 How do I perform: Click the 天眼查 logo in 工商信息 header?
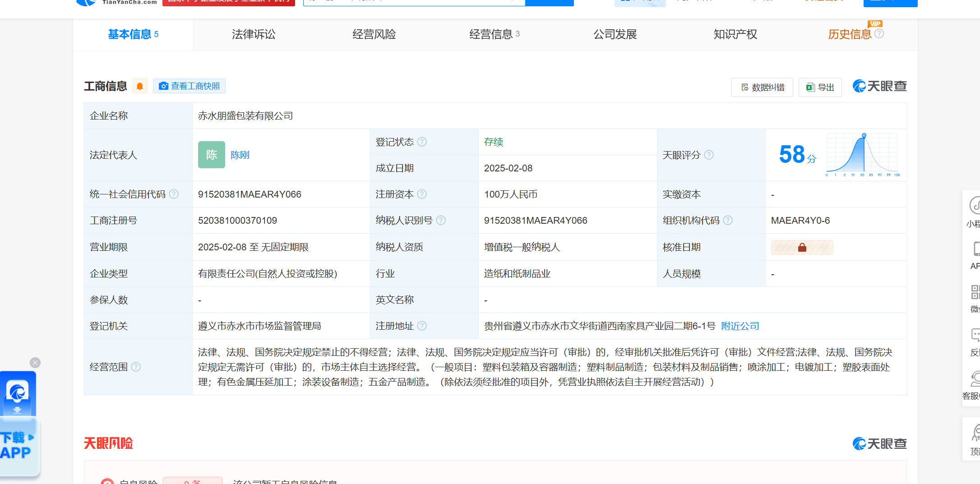(879, 86)
